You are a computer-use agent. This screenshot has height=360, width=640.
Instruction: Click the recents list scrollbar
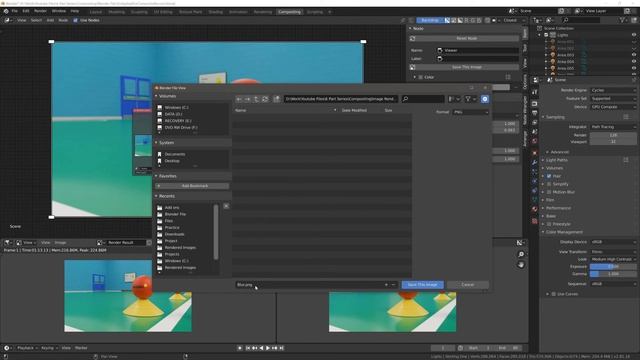[216, 232]
